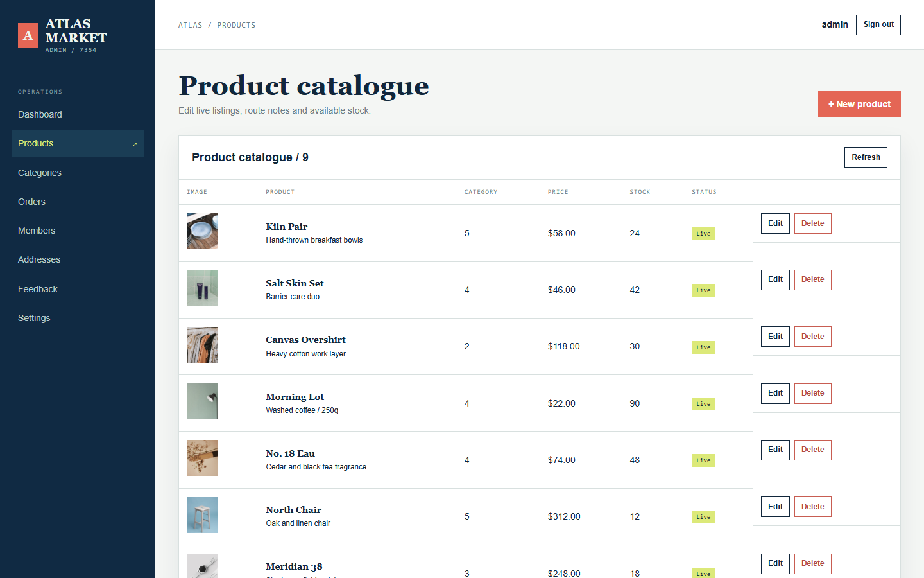Click the Canvas Overshirt thumbnail image
The image size is (924, 578).
(x=202, y=345)
